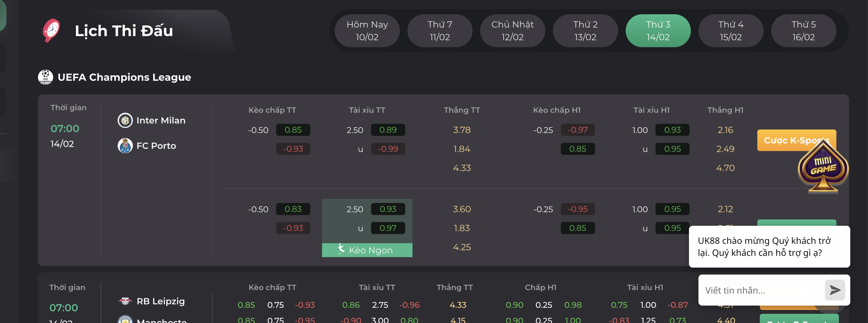The width and height of the screenshot is (868, 323).
Task: Click the 0.89 Tài xỉu TT odds
Action: [x=388, y=130]
